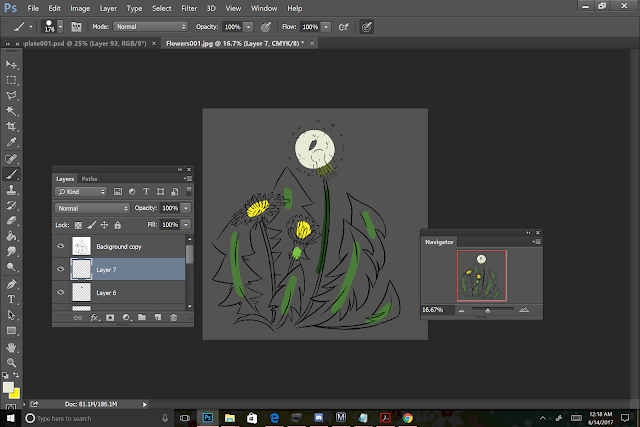Select the Brush tool in toolbox
The image size is (640, 427).
[x=11, y=174]
